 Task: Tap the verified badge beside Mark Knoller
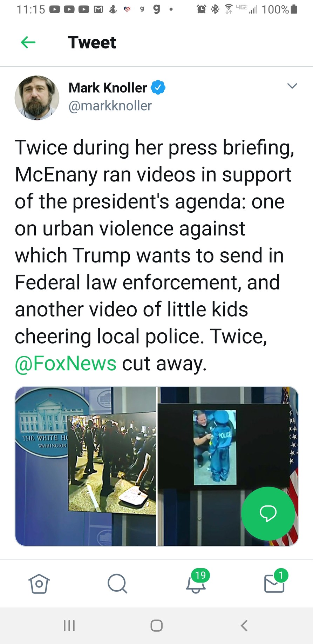pyautogui.click(x=158, y=87)
